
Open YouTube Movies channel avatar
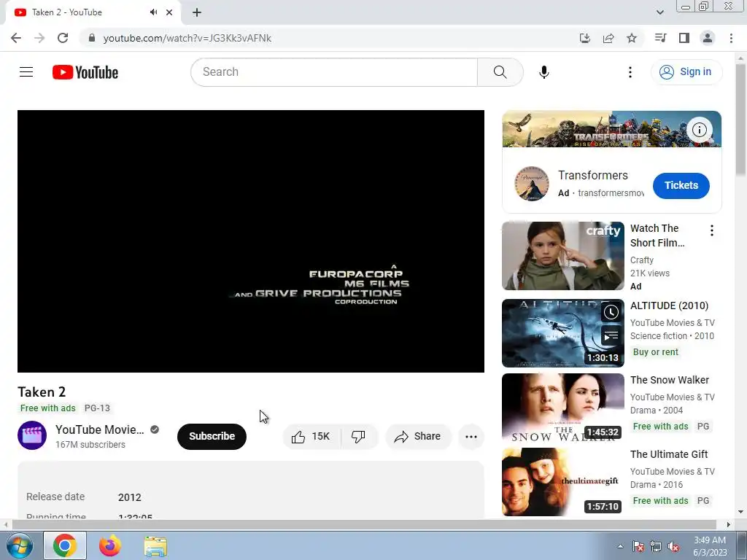pos(32,435)
